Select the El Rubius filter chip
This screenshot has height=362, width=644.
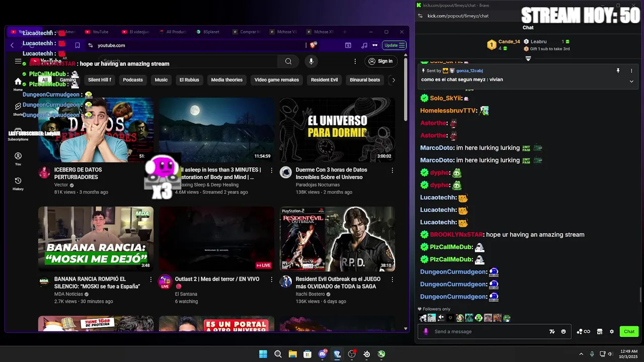click(189, 80)
